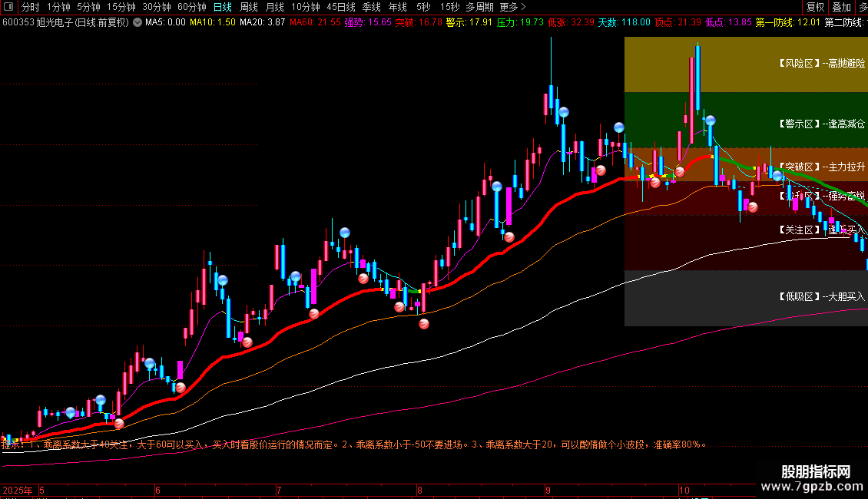Select the 5分钟 period tab
This screenshot has height=499, width=868.
[x=88, y=7]
